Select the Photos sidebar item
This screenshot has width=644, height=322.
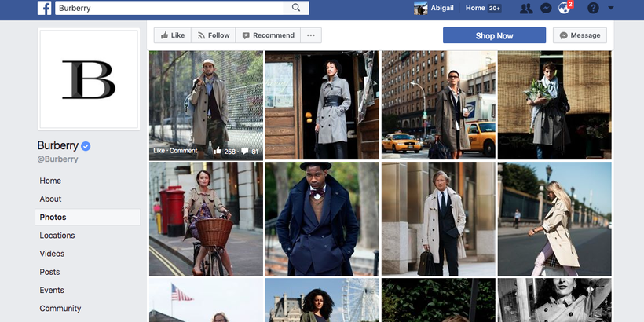pyautogui.click(x=87, y=218)
